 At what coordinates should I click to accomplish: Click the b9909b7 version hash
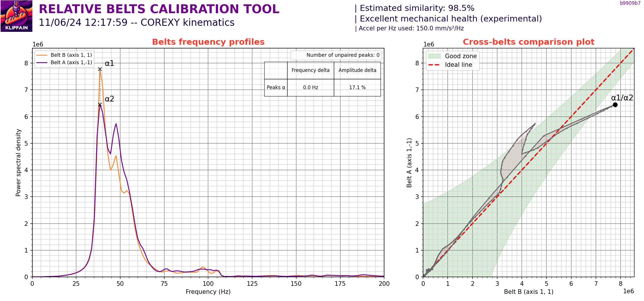(x=630, y=3)
